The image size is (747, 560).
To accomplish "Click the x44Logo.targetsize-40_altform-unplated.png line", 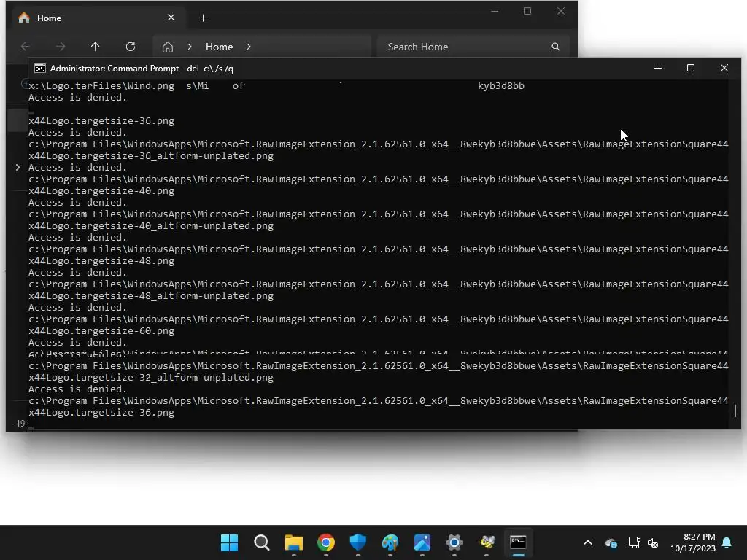I will 151,226.
